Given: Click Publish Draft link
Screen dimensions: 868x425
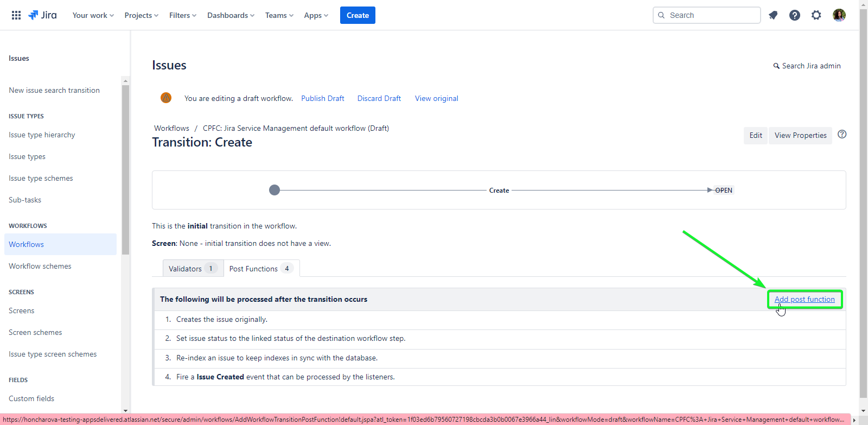Looking at the screenshot, I should coord(323,98).
